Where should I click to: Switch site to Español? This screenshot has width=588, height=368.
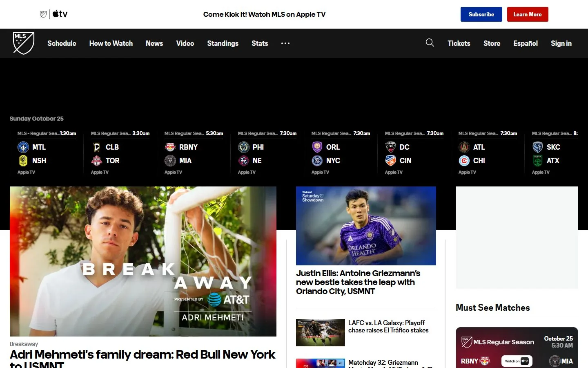tap(526, 43)
